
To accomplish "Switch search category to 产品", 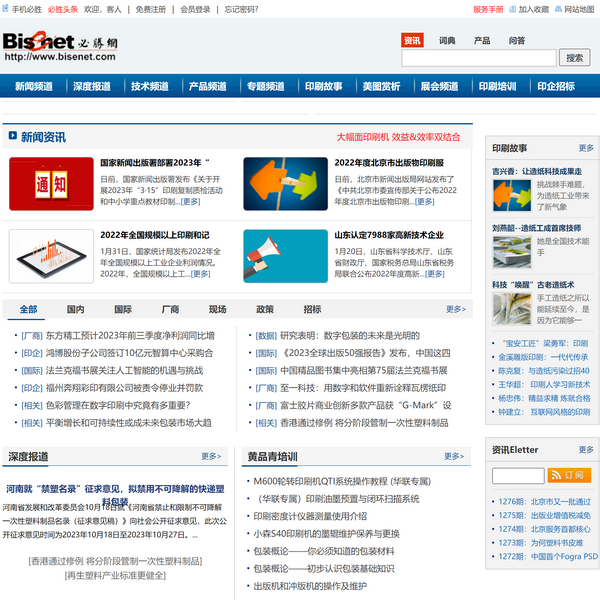I will pyautogui.click(x=482, y=41).
